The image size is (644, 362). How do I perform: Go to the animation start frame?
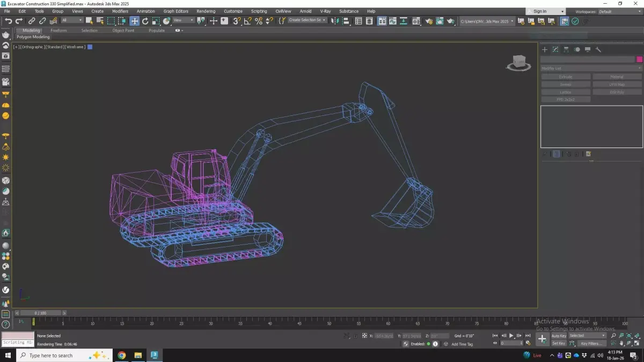click(x=495, y=336)
